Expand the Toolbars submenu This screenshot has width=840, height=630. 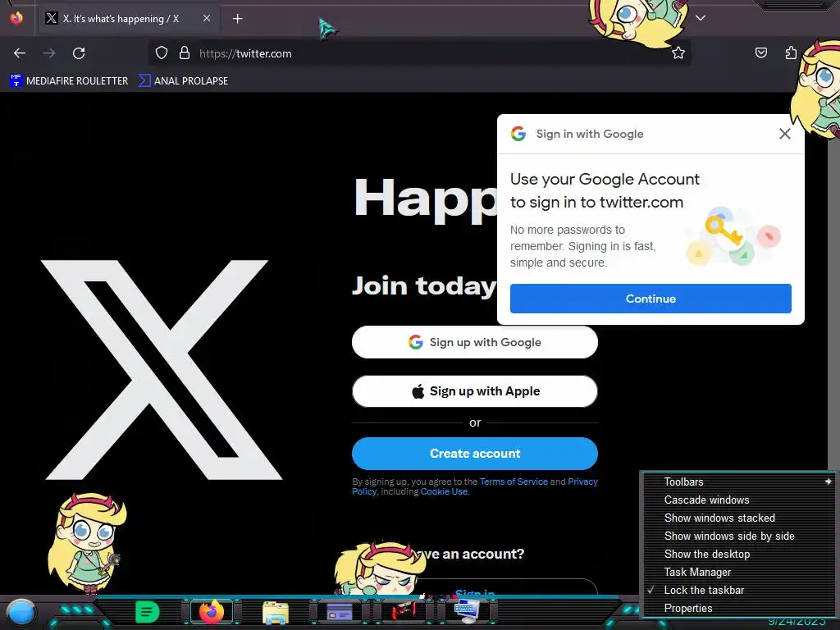click(x=738, y=482)
